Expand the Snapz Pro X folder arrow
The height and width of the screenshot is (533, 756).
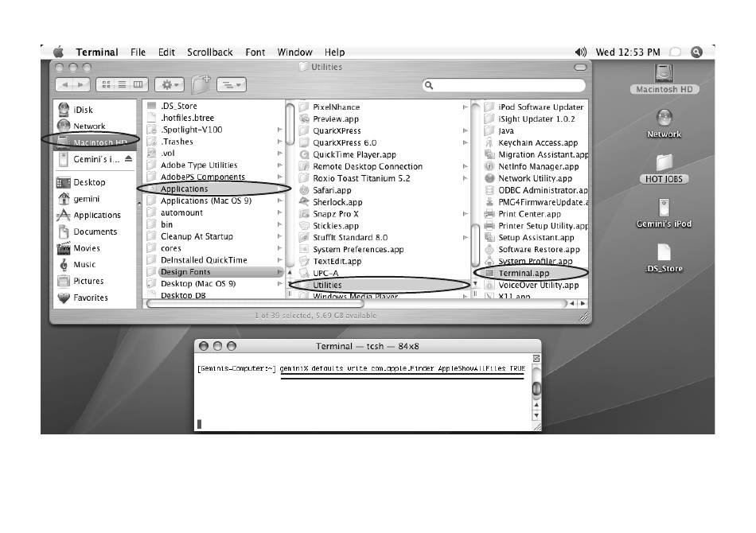465,214
